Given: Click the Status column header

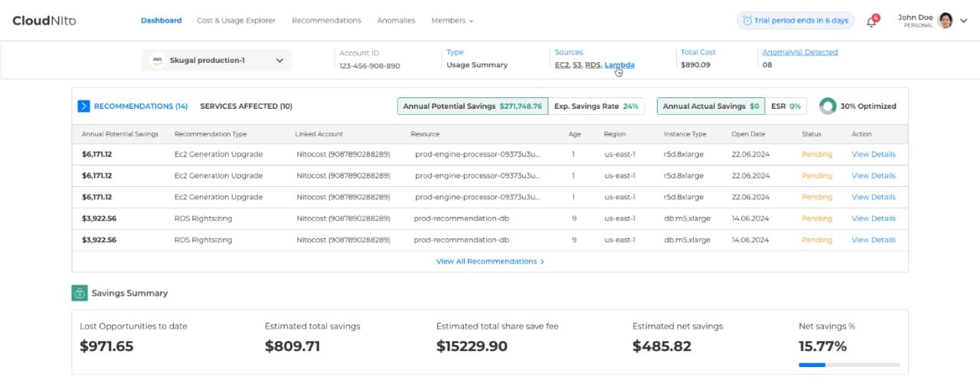Looking at the screenshot, I should pos(812,134).
